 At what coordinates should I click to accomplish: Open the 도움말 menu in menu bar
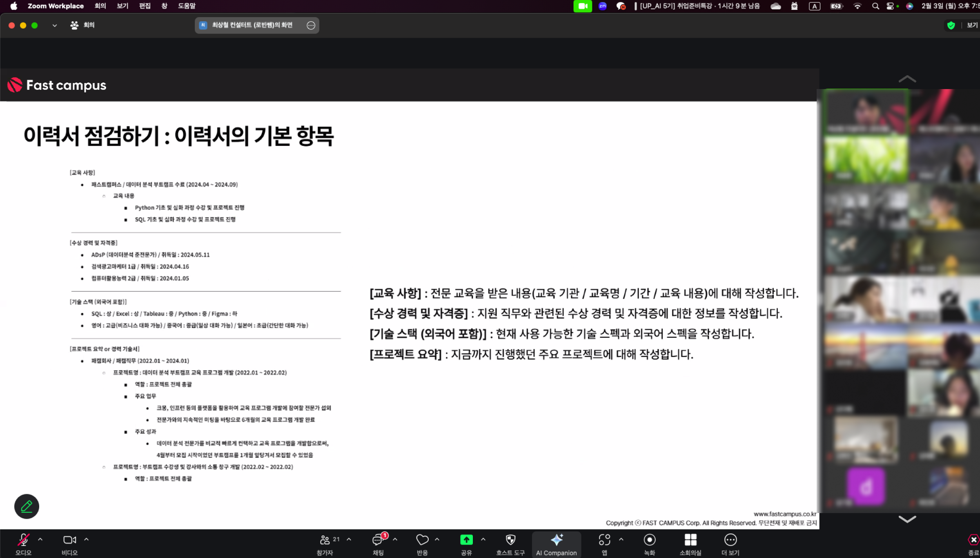coord(187,6)
